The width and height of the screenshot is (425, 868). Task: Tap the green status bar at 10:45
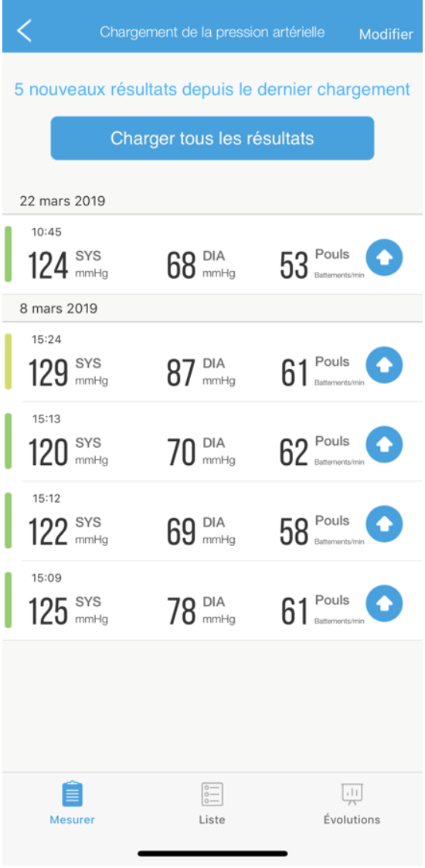pyautogui.click(x=8, y=254)
